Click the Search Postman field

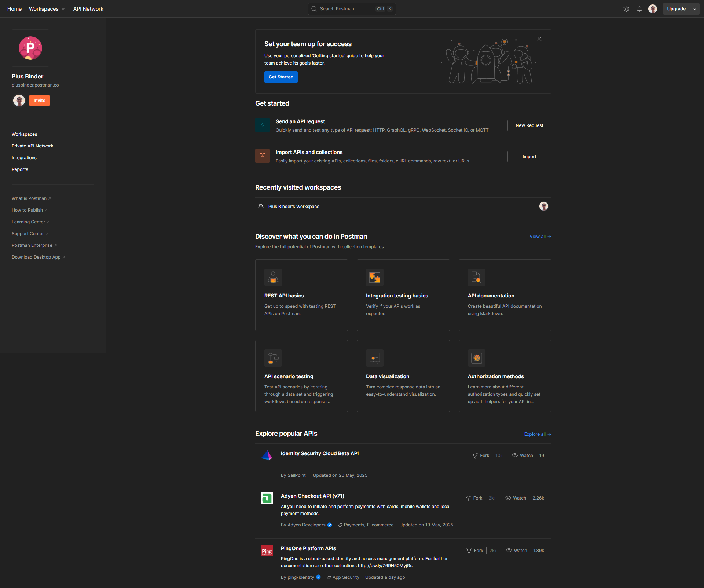pyautogui.click(x=352, y=9)
